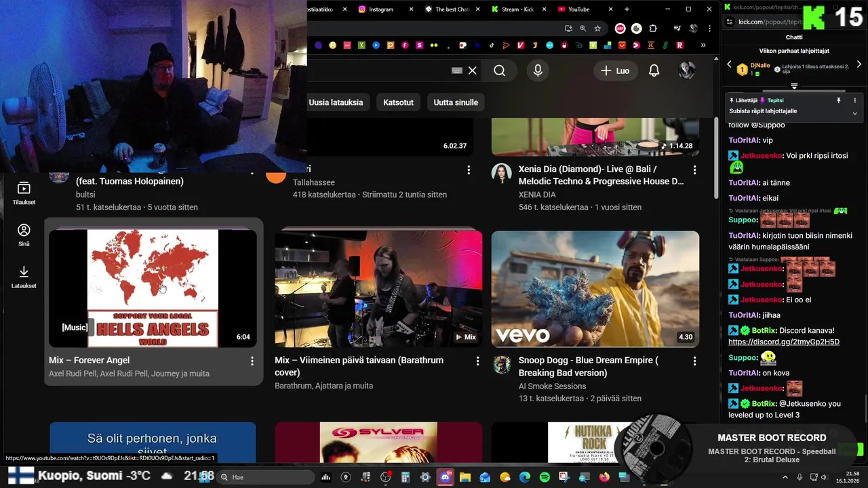Screen dimensions: 868x488
Task: Open the Barathrum cover band thumbnail
Action: (x=378, y=289)
